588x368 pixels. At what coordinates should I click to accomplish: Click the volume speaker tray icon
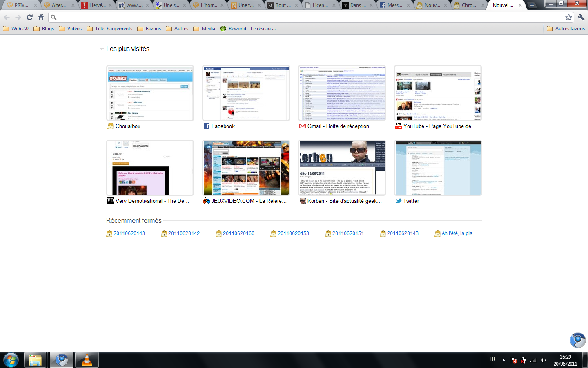(543, 360)
